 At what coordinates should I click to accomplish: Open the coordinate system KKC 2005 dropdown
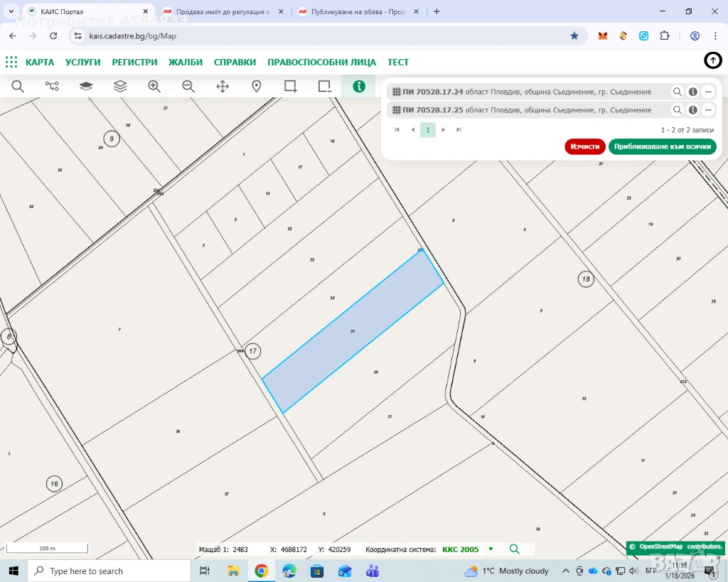click(491, 549)
